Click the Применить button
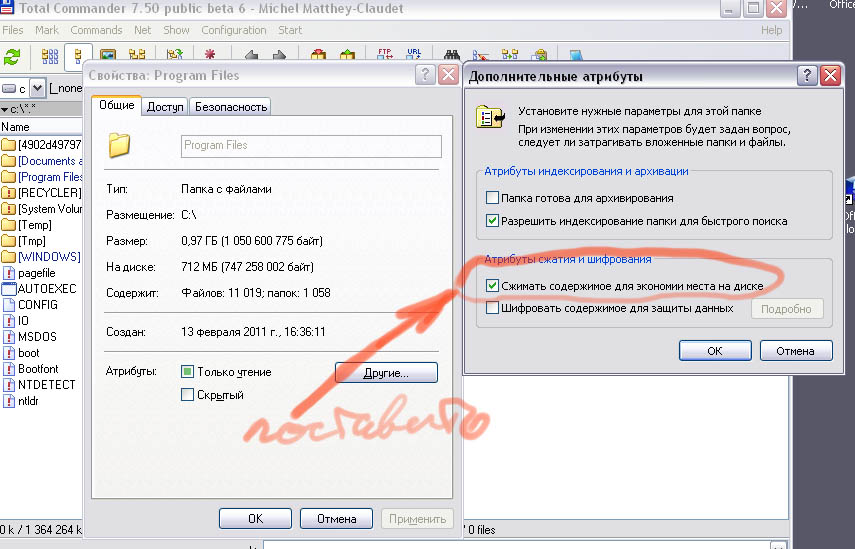The width and height of the screenshot is (855, 549). click(x=417, y=518)
